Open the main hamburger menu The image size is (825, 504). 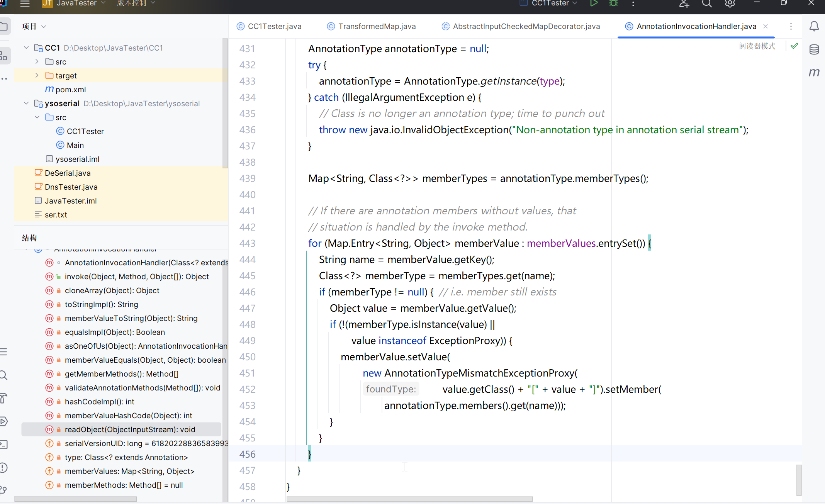pos(25,3)
